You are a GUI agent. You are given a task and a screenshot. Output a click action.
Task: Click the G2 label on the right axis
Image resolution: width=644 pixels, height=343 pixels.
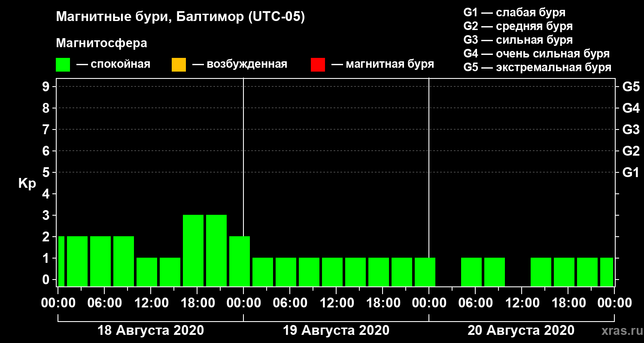pyautogui.click(x=631, y=151)
